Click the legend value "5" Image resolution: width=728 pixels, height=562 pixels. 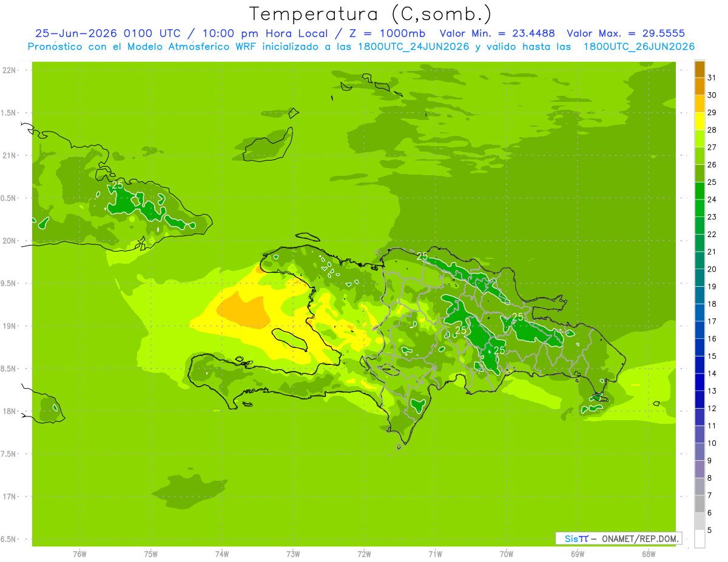(710, 530)
